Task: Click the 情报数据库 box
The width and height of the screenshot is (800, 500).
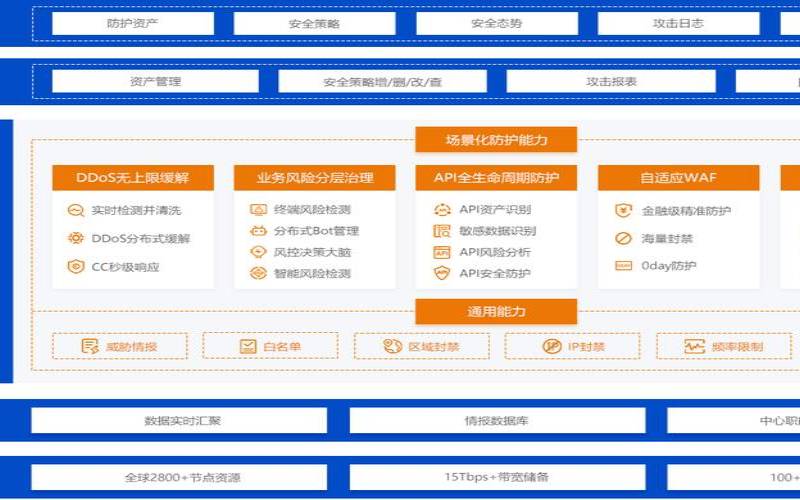Action: point(497,420)
